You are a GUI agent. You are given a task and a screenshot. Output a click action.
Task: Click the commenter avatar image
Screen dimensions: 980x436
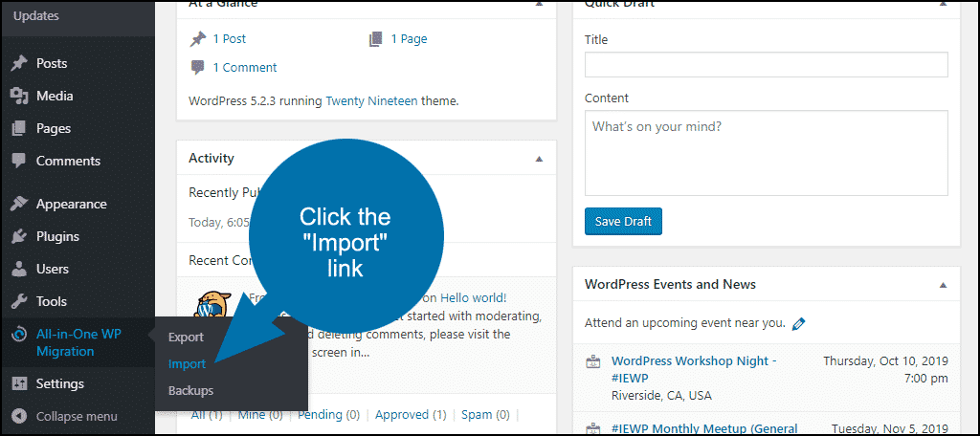coord(212,306)
